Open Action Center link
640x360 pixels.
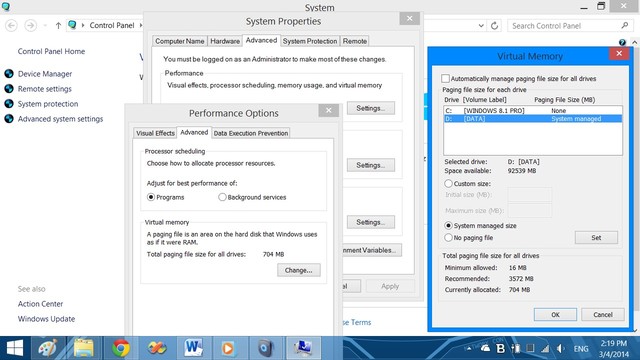[x=40, y=304]
